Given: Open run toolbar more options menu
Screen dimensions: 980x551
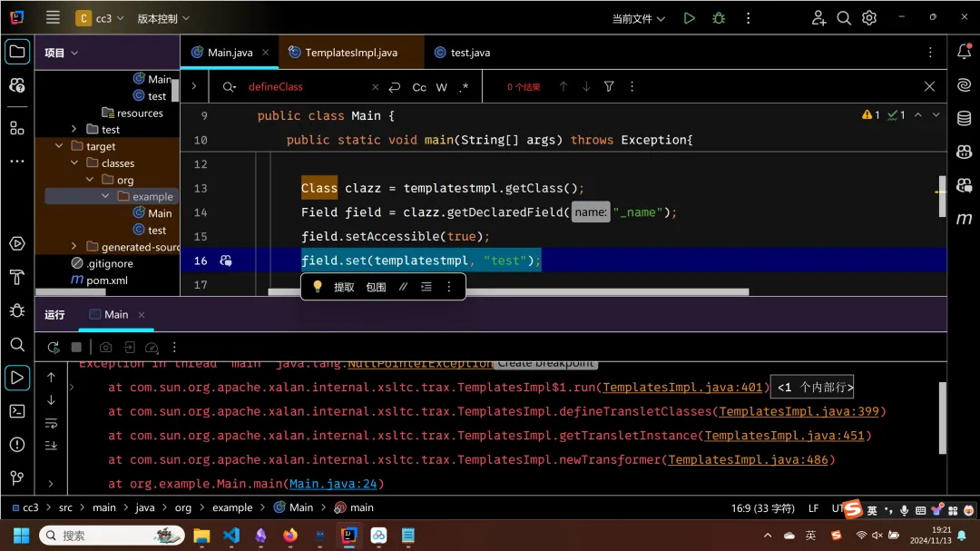Looking at the screenshot, I should tap(174, 347).
